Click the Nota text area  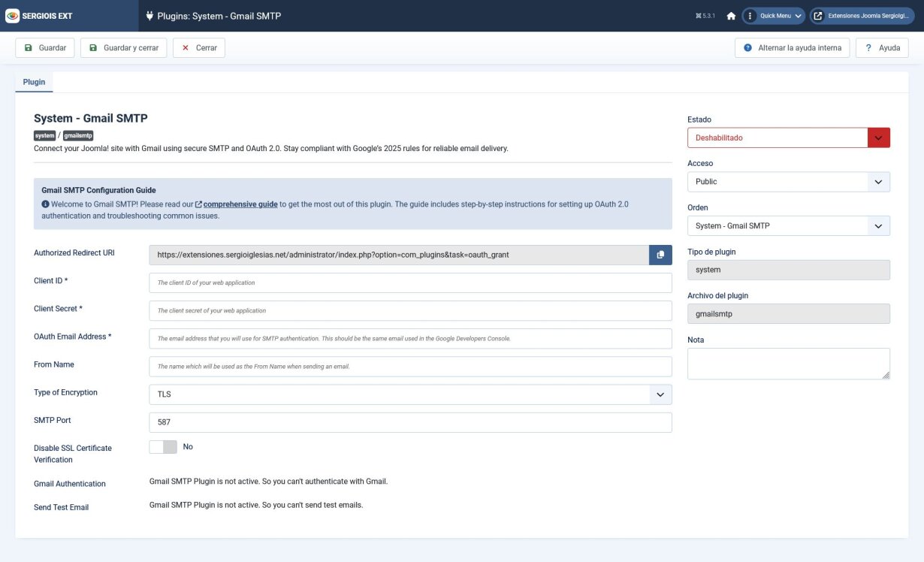[789, 364]
